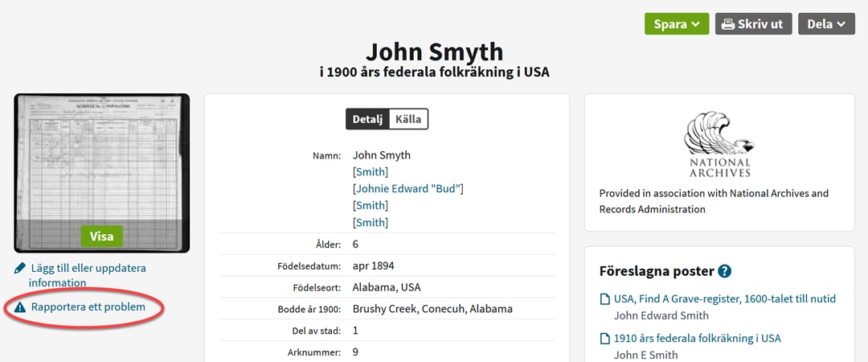Viewport: 868px width, 362px height.
Task: Switch to the Källa tab
Action: pyautogui.click(x=408, y=119)
